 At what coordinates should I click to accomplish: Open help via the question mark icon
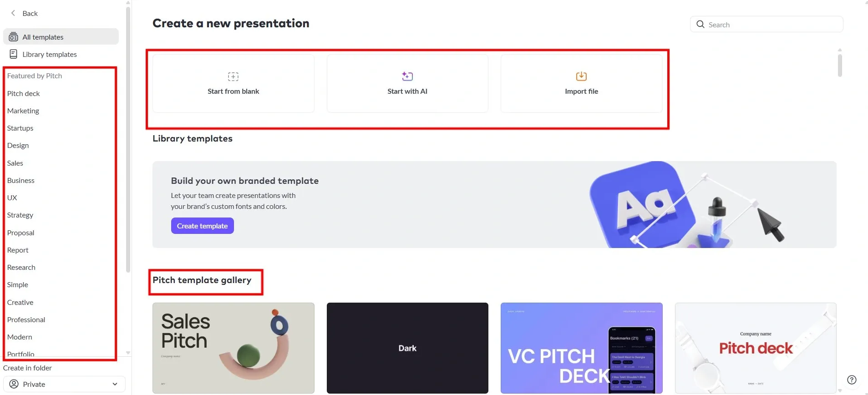pos(852,380)
